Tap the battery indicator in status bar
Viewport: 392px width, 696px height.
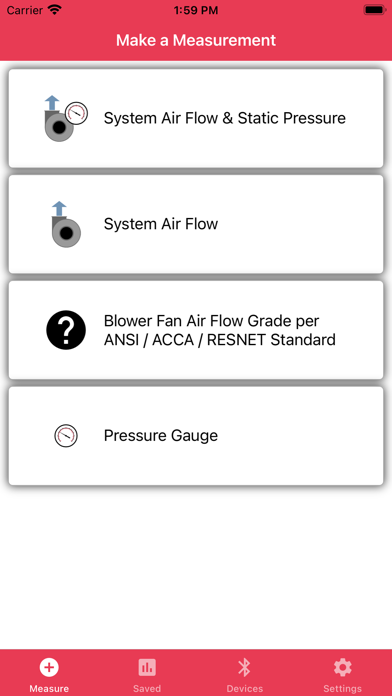(x=375, y=10)
